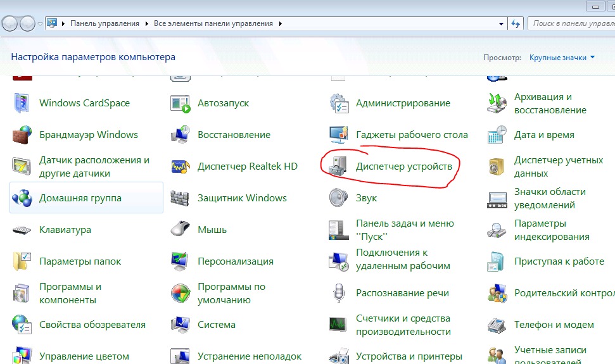
Task: Click the Forward navigation button
Action: [27, 24]
